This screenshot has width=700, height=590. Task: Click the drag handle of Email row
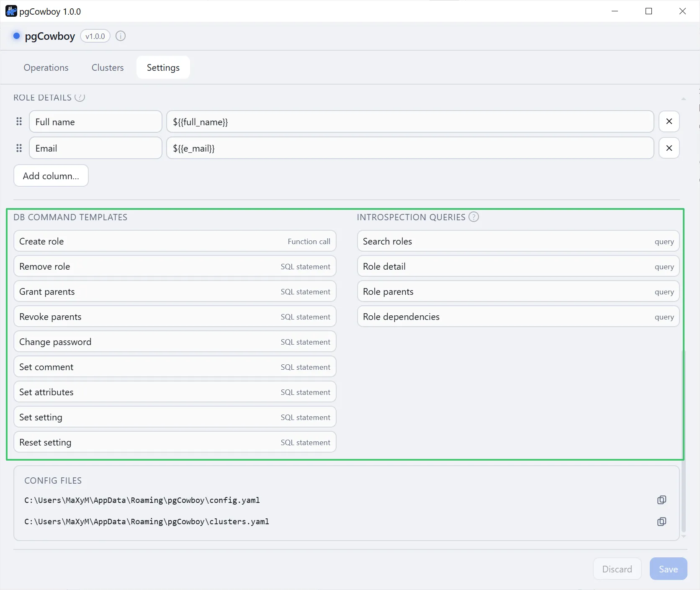point(19,148)
